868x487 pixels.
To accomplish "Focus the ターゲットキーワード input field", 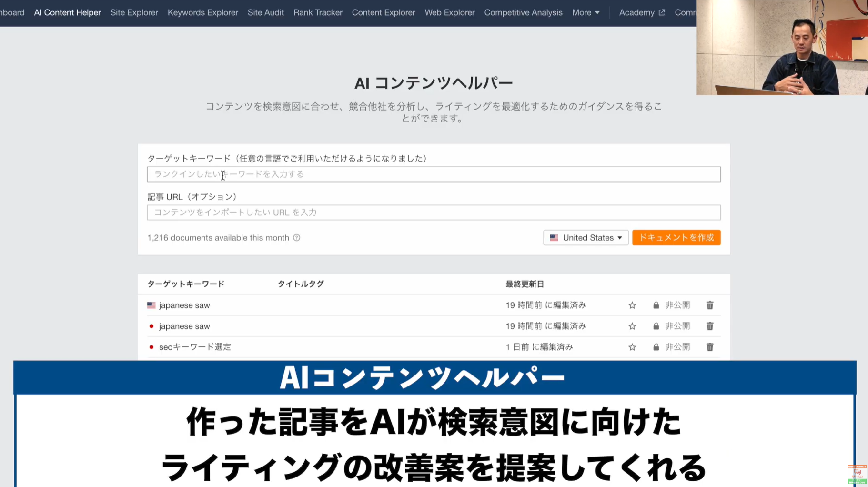I will pos(434,174).
